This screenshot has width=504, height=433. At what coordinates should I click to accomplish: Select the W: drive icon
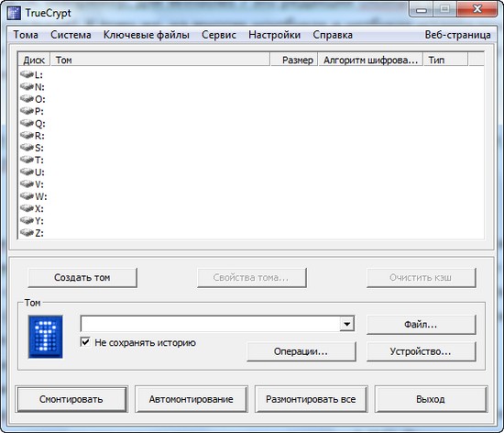[27, 196]
